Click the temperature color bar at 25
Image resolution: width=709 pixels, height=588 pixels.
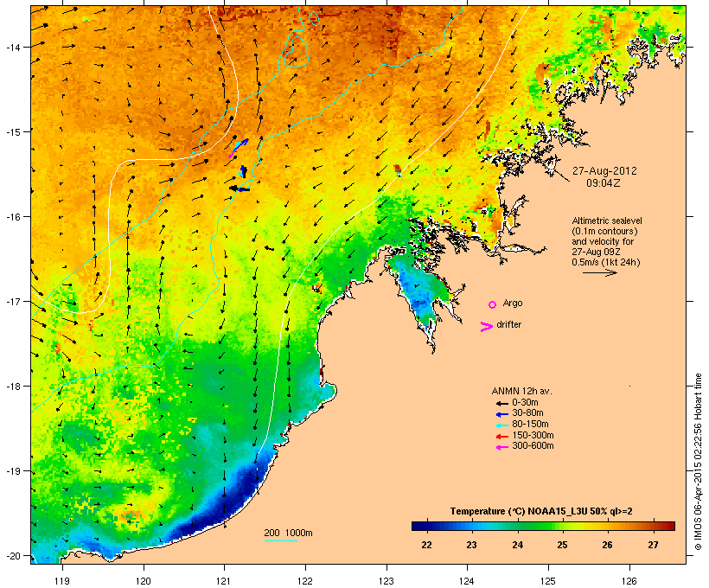(x=562, y=526)
